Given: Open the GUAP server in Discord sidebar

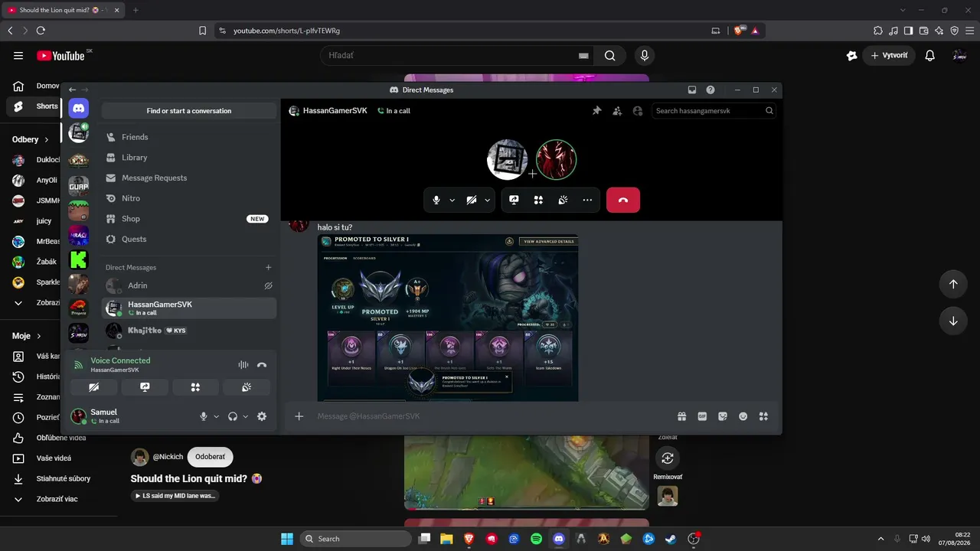Looking at the screenshot, I should coord(79,184).
